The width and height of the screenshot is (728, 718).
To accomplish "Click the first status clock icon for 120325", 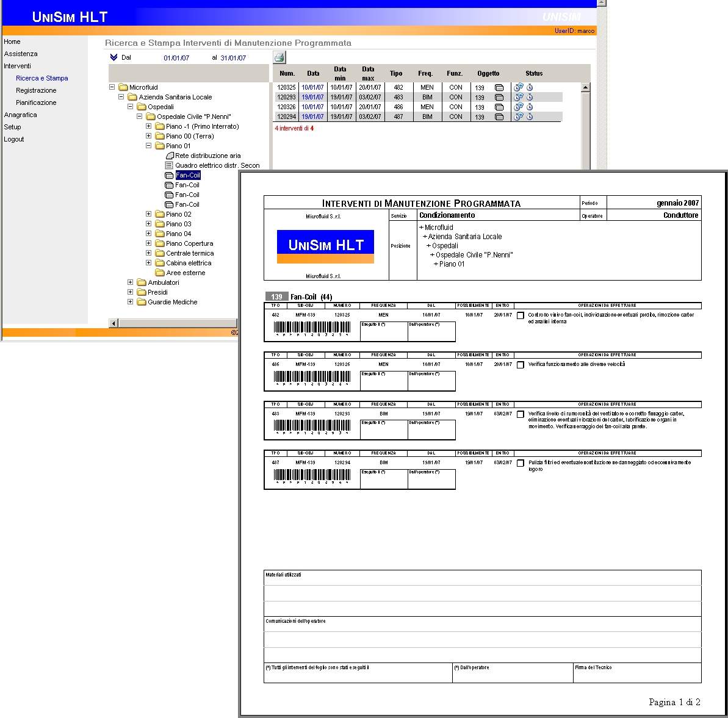I will [518, 87].
